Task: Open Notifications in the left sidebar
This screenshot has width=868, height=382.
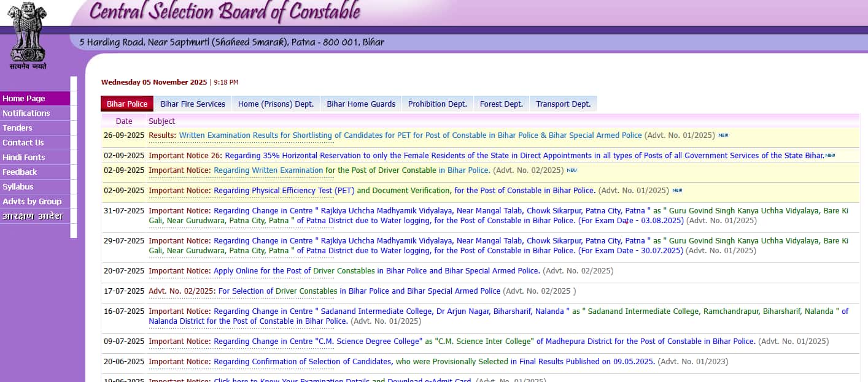Action: [x=26, y=113]
